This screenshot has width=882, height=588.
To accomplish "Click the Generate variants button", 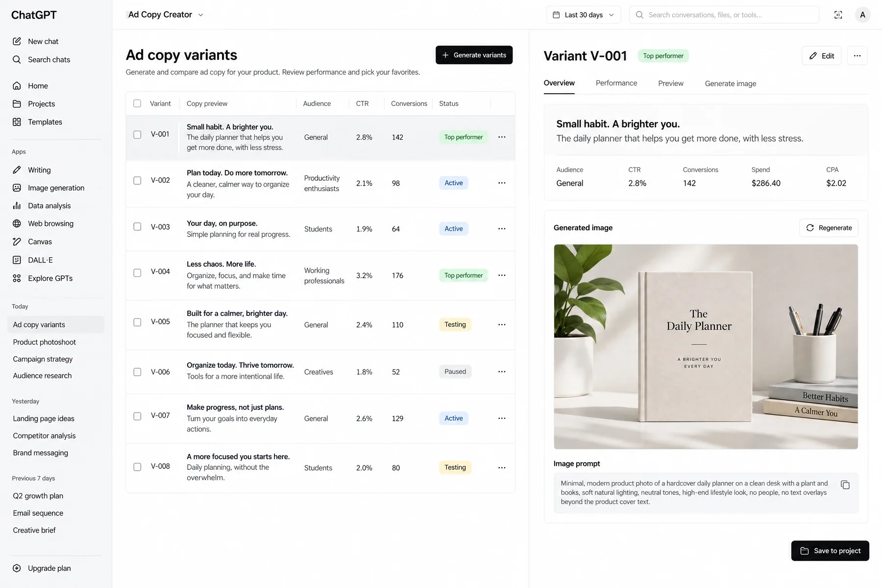I will (474, 55).
